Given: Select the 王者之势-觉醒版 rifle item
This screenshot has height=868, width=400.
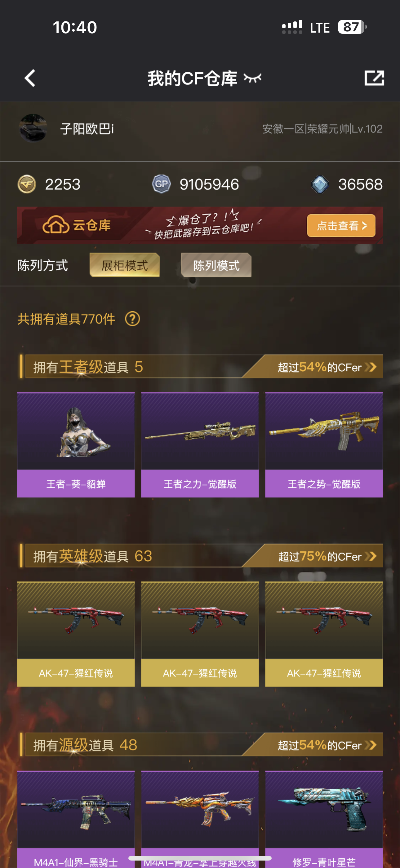Looking at the screenshot, I should pyautogui.click(x=324, y=445).
